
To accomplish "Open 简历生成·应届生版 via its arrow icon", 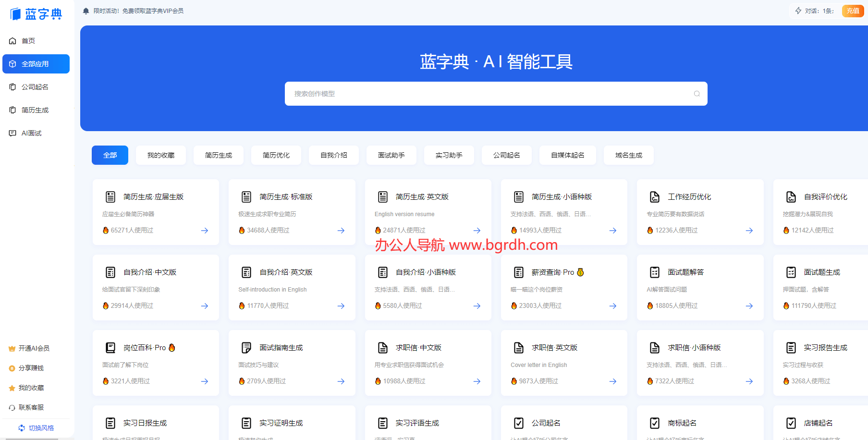I will click(x=204, y=231).
